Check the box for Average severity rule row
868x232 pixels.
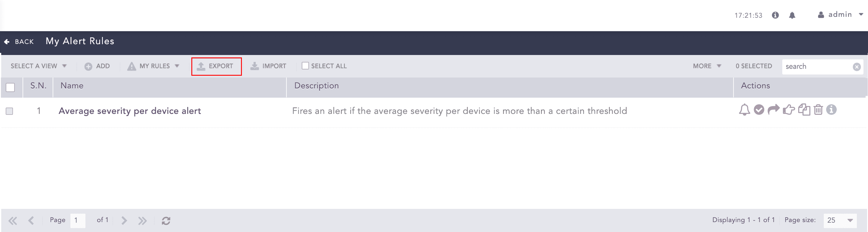pos(9,111)
